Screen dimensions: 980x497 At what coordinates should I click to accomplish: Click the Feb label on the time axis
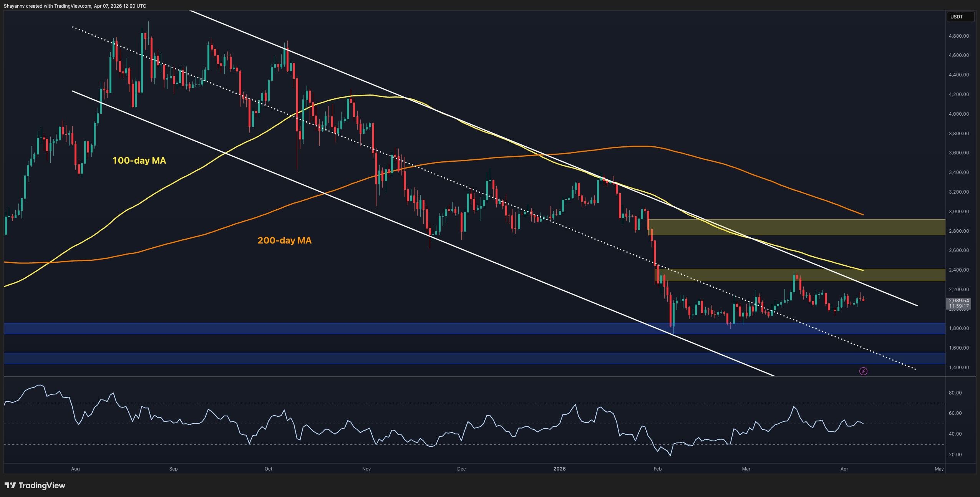pyautogui.click(x=658, y=469)
